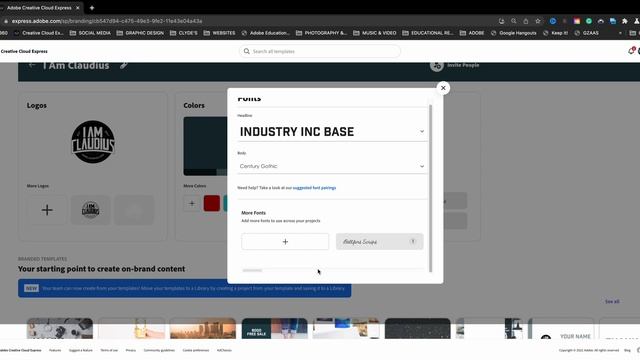
Task: Click the Creative Cloud Express logo text
Action: (x=24, y=51)
